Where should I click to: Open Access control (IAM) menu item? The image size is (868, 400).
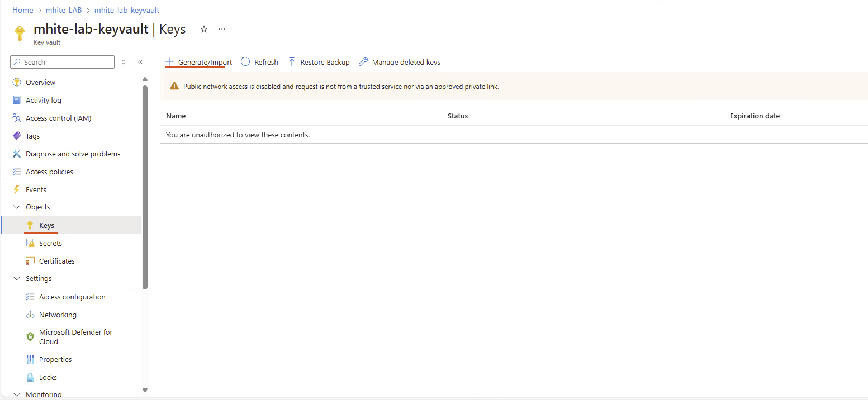point(58,118)
